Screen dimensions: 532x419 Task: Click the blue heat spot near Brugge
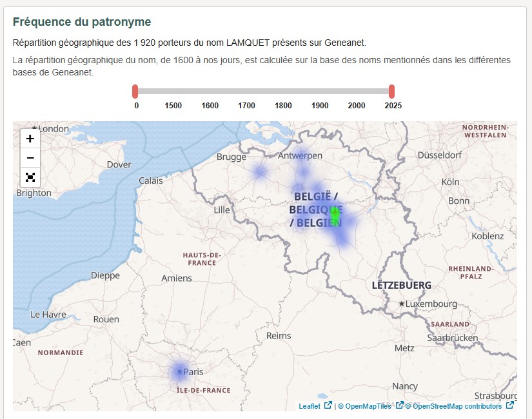259,171
